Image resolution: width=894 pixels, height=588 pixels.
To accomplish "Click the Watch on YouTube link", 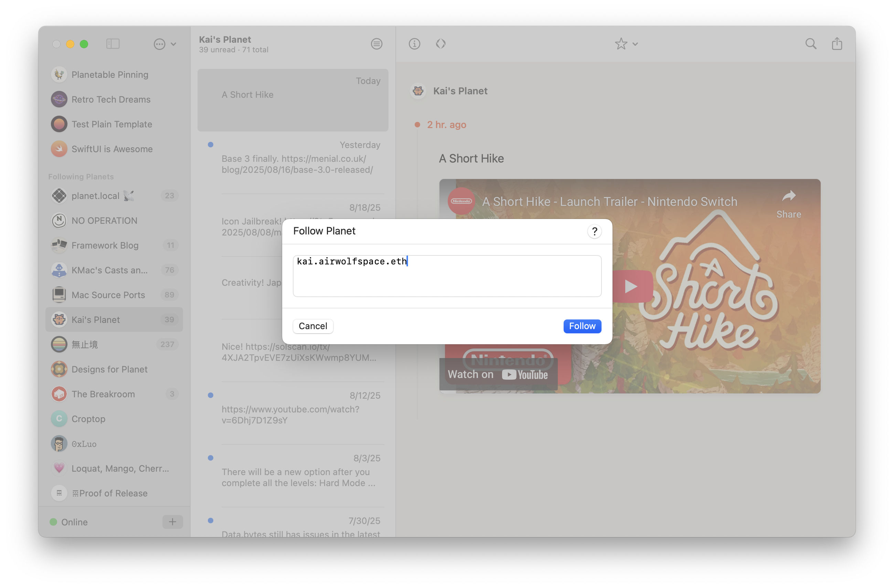I will pos(498,374).
